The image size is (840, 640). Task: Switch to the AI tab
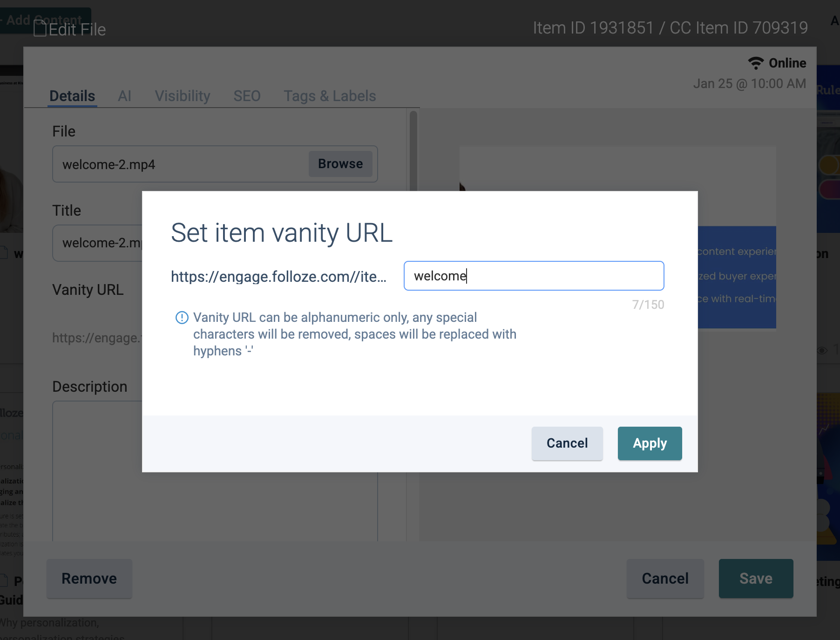[x=124, y=96]
